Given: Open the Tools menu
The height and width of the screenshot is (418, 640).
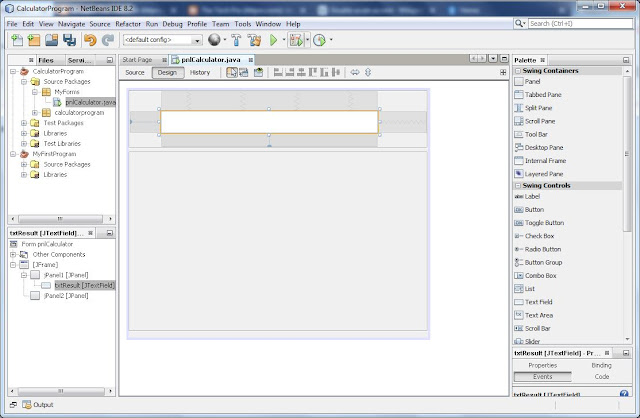Looking at the screenshot, I should 242,24.
